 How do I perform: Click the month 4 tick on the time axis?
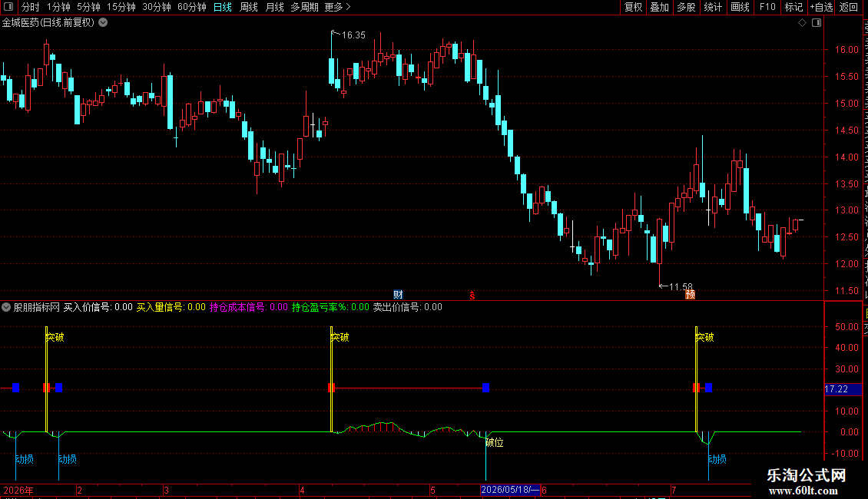tap(302, 490)
